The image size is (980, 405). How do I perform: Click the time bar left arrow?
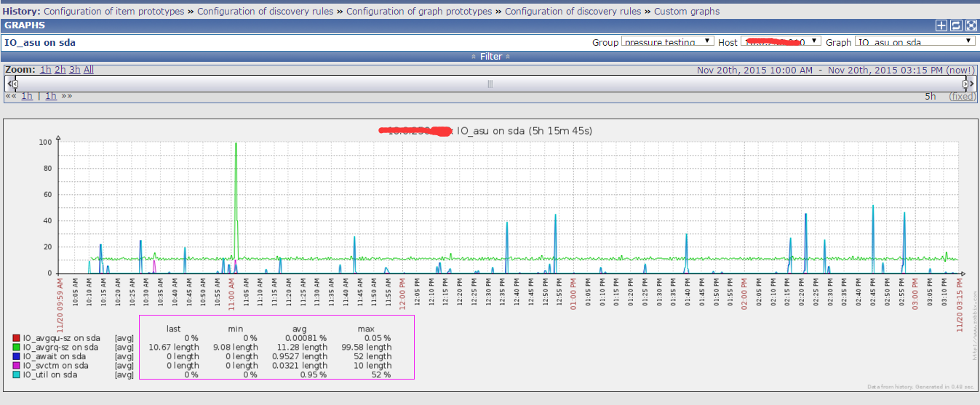click(8, 84)
